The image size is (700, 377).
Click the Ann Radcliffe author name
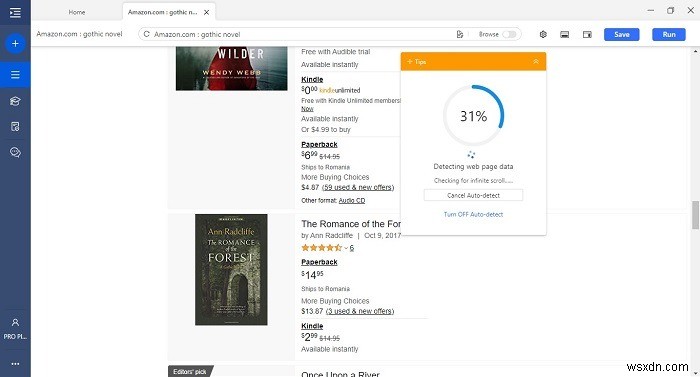[331, 235]
